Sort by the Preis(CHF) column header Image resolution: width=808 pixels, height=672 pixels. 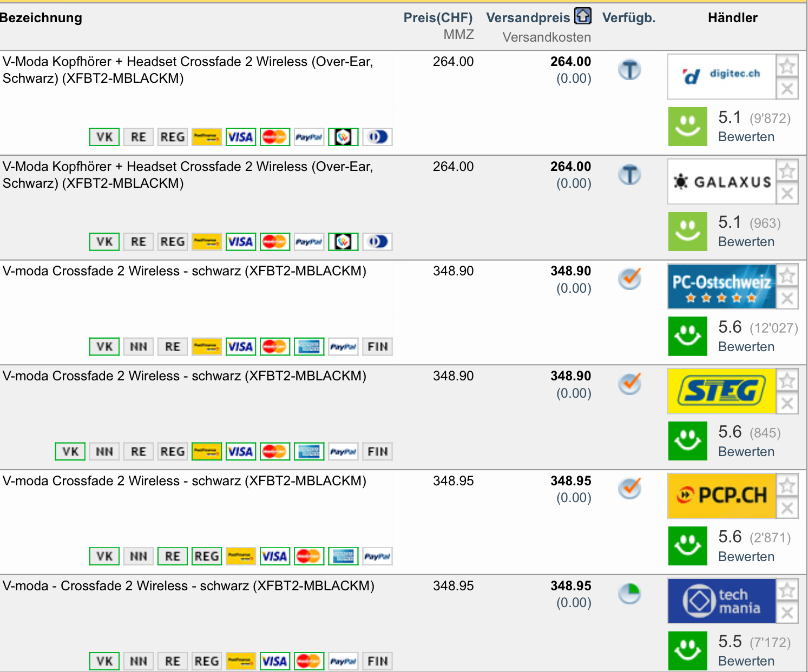pyautogui.click(x=438, y=18)
